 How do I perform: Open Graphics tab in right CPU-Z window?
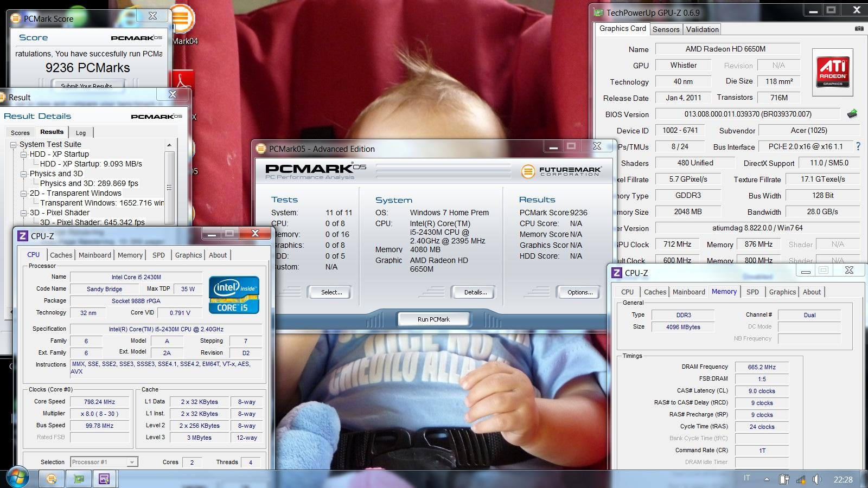(782, 292)
